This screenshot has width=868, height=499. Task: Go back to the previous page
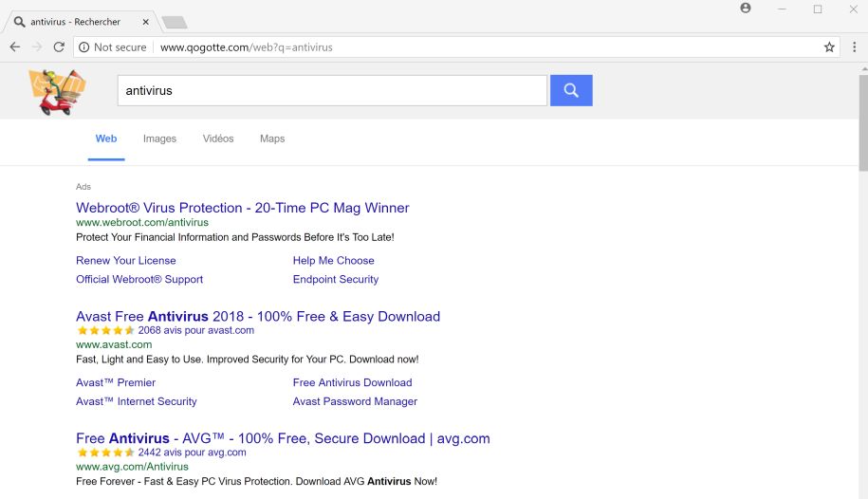pos(15,47)
